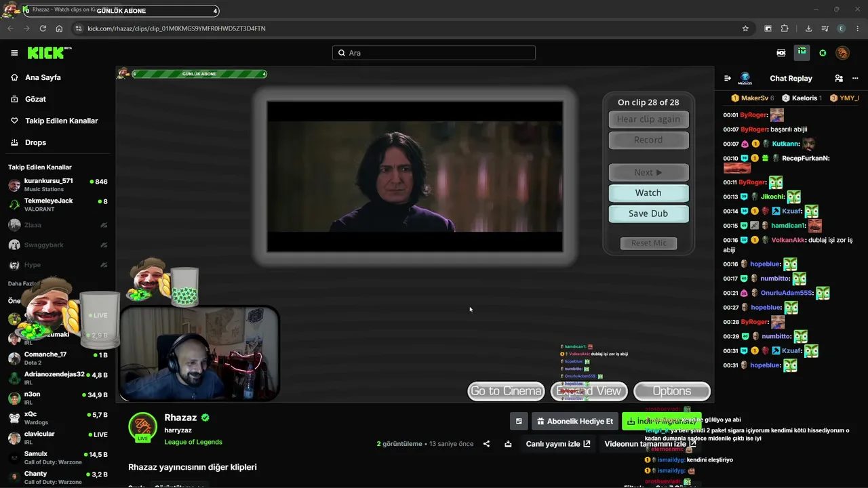Click Canlı yayını izle link
Viewport: 868px width, 488px height.
coord(558,444)
